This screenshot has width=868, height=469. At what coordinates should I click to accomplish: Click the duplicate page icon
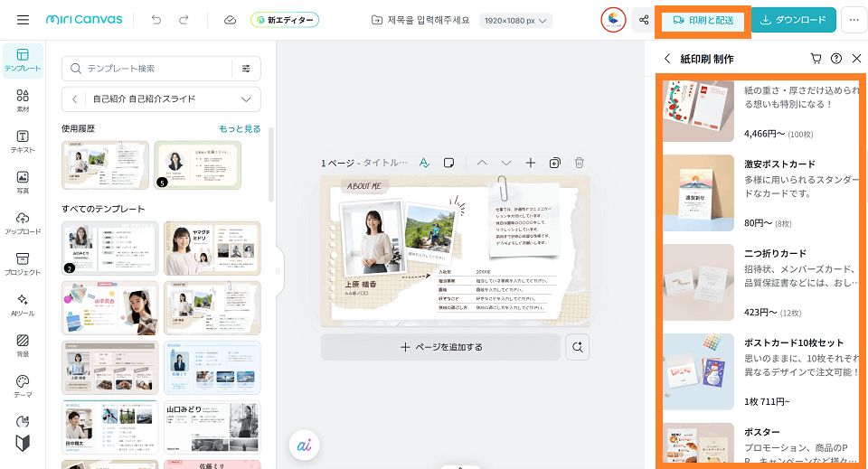coord(554,163)
